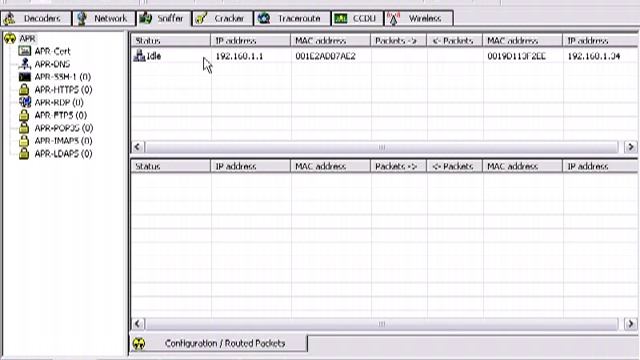Screen dimensions: 640x360
Task: Click the radioactive APR root icon
Action: pos(10,38)
